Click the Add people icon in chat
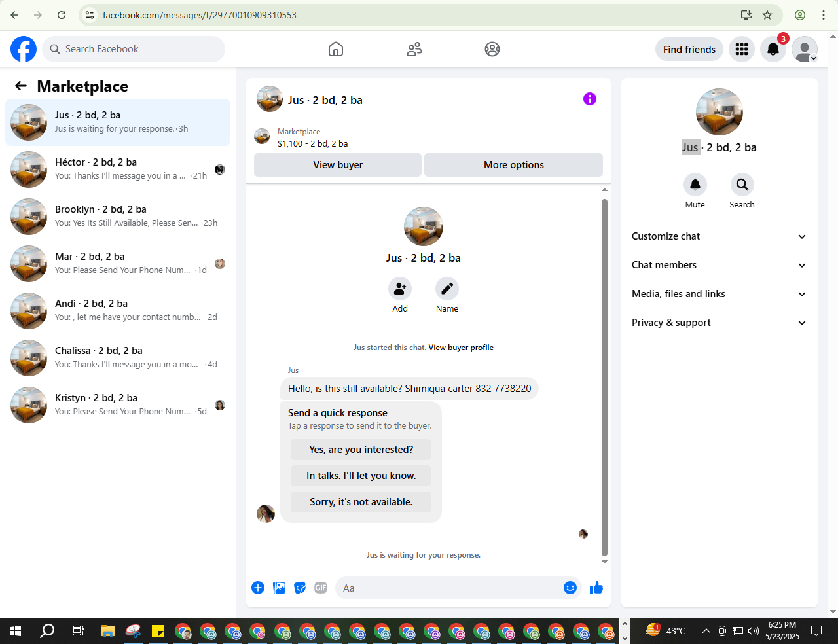Viewport: 838px width, 644px height. coord(400,289)
